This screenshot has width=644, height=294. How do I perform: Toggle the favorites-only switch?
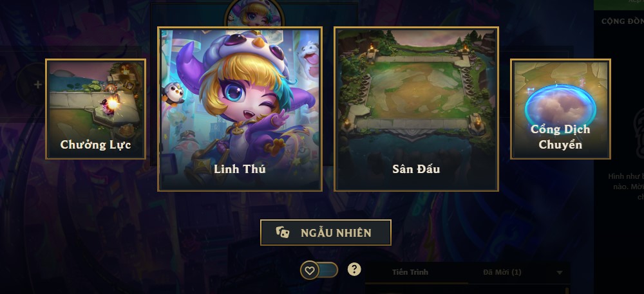319,270
